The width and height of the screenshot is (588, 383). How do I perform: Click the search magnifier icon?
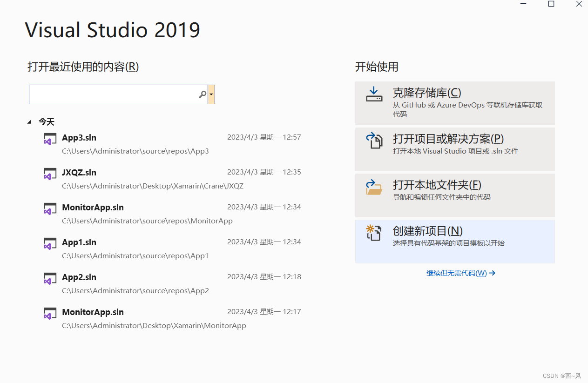203,94
